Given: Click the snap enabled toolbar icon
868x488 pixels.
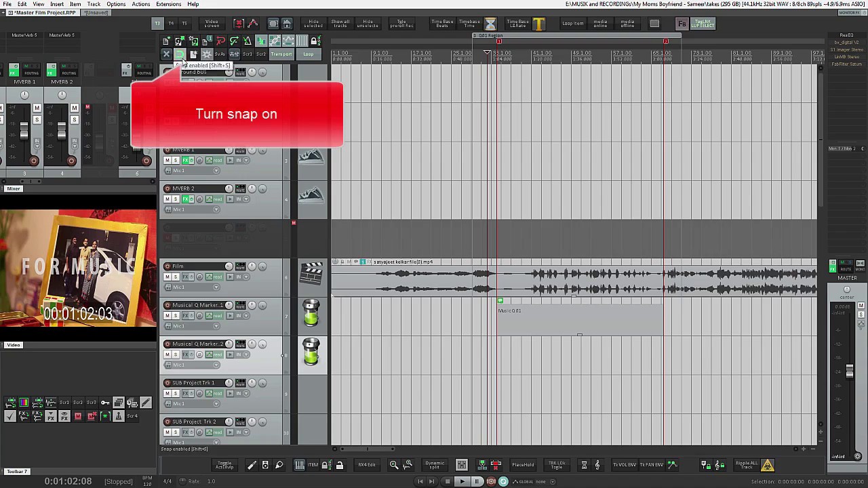Looking at the screenshot, I should 180,54.
